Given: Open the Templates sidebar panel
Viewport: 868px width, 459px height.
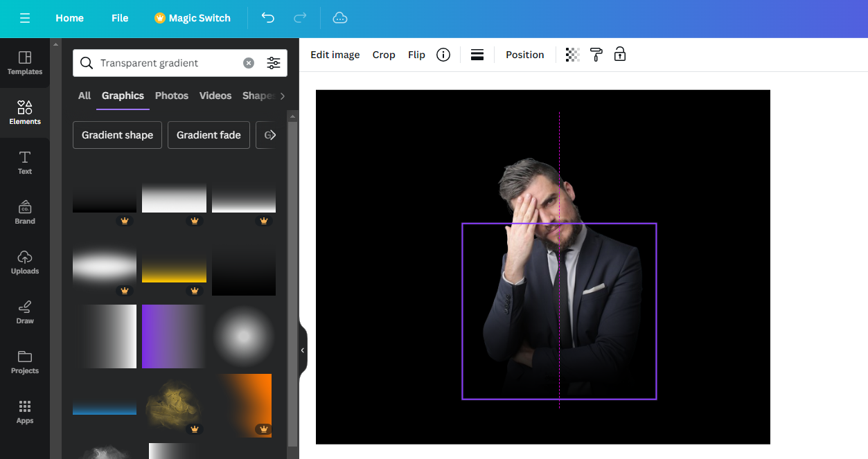Looking at the screenshot, I should pyautogui.click(x=25, y=63).
